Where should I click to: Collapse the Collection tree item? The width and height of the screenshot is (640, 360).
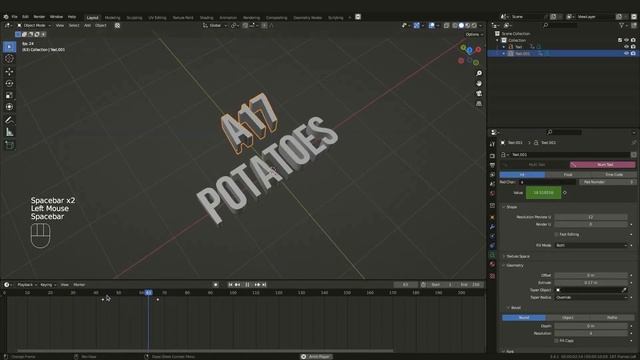(x=497, y=40)
